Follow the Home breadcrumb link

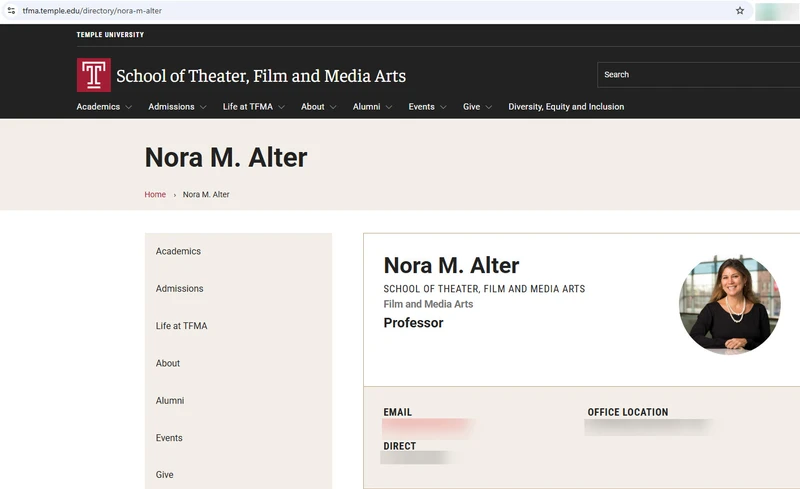[x=155, y=194]
